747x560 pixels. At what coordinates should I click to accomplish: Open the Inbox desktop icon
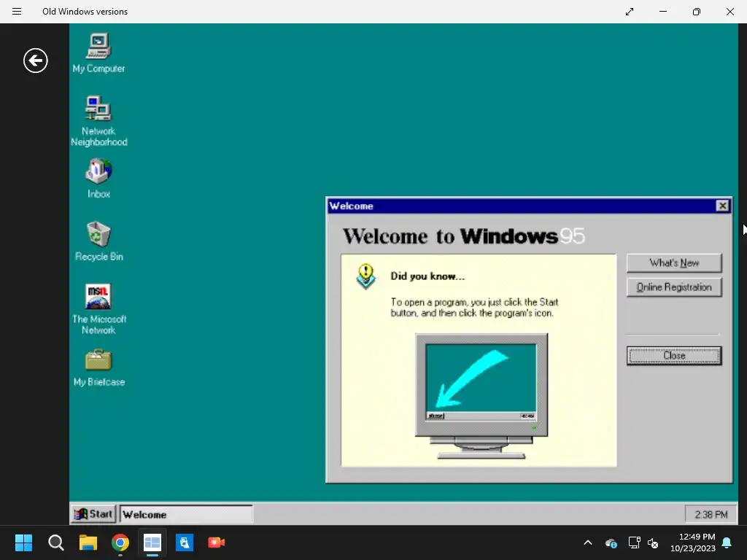coord(98,178)
